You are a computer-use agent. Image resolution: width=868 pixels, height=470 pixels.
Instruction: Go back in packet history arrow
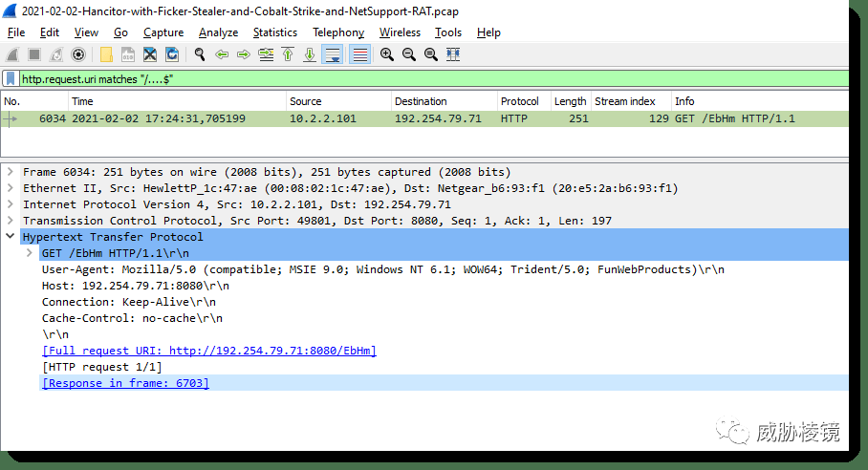[222, 54]
